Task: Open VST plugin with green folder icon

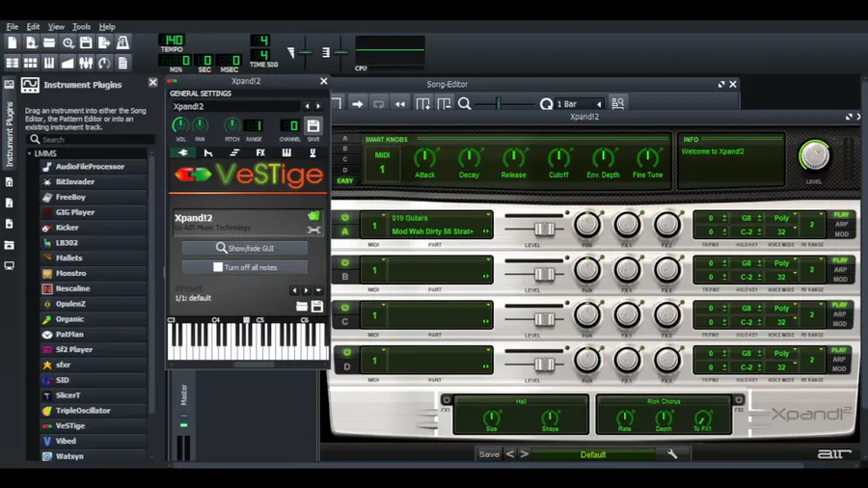Action: (x=313, y=216)
